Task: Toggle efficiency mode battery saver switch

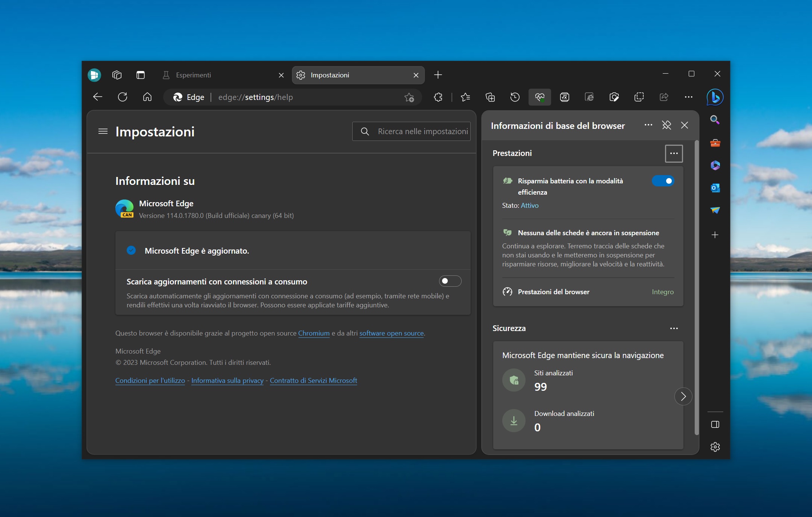Action: [x=663, y=181]
